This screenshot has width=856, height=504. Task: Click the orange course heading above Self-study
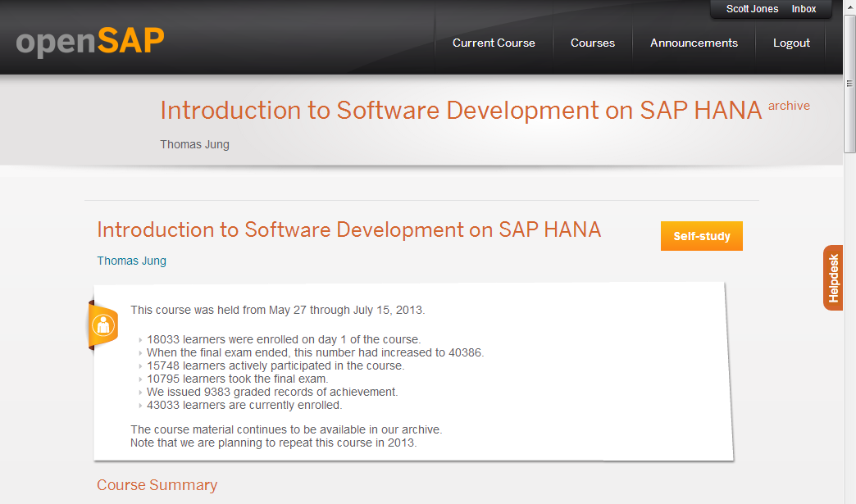tap(348, 229)
